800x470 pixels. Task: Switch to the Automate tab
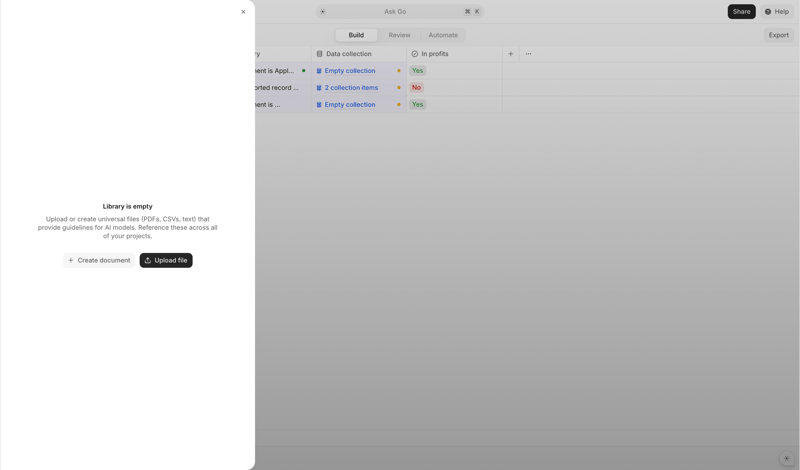443,35
